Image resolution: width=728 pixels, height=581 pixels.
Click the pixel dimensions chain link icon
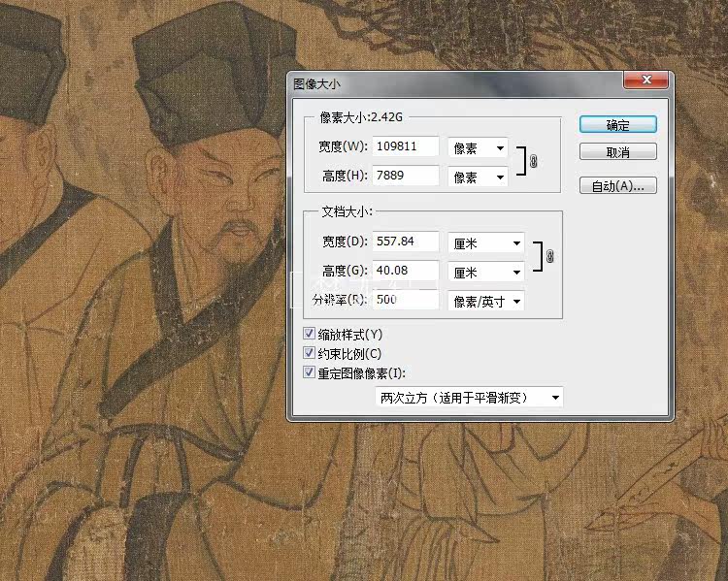534,161
